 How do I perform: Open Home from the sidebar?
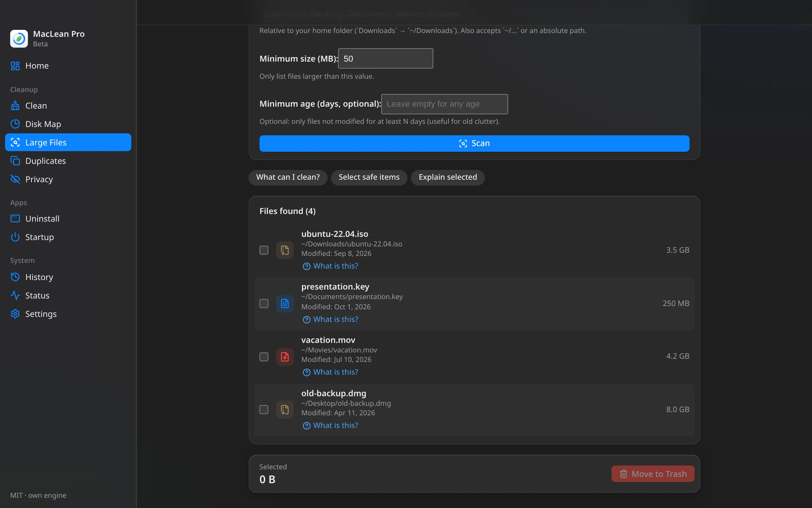(x=68, y=66)
